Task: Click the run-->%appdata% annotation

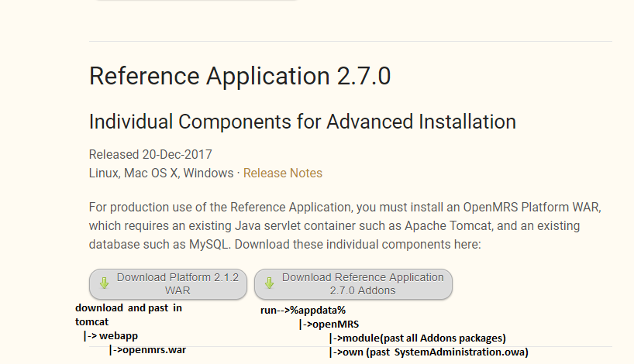Action: [303, 311]
